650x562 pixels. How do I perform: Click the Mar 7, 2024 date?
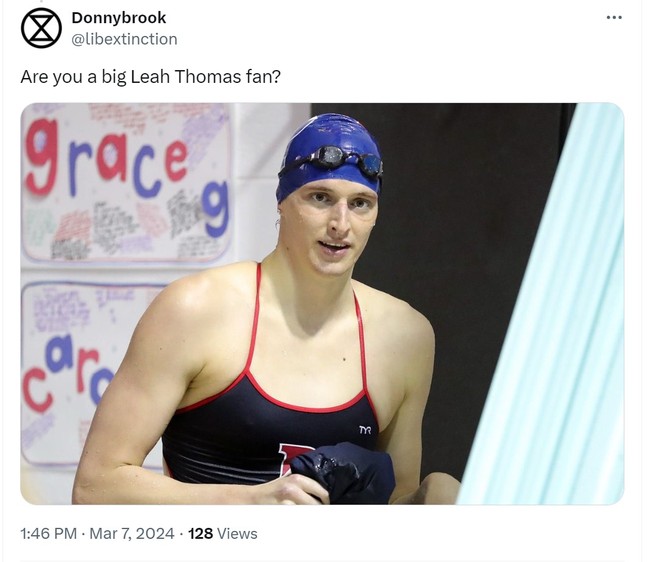[132, 533]
